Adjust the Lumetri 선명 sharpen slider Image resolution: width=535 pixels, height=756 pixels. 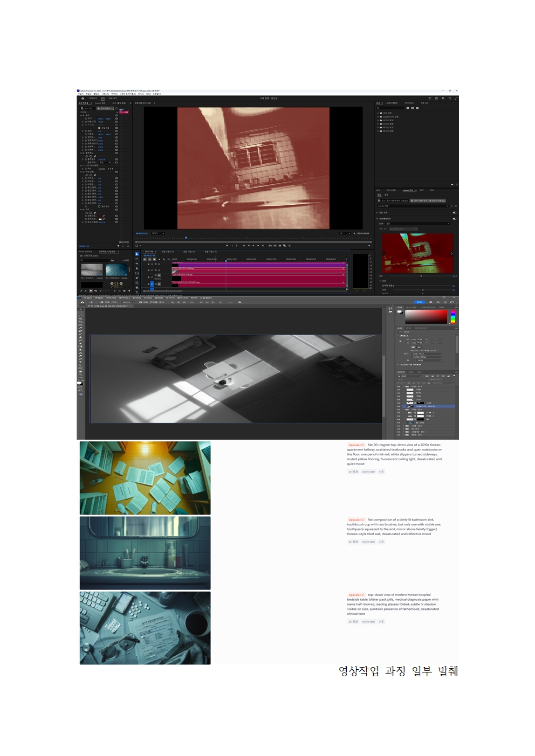pyautogui.click(x=423, y=290)
